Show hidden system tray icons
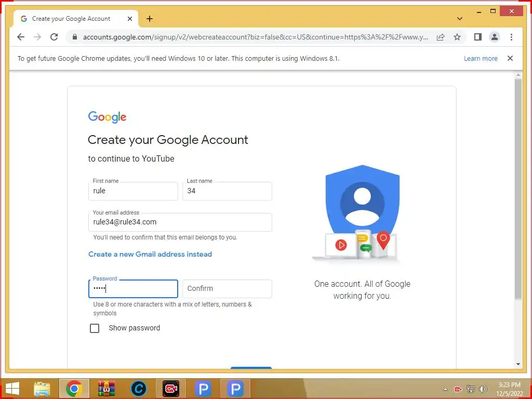 click(445, 389)
